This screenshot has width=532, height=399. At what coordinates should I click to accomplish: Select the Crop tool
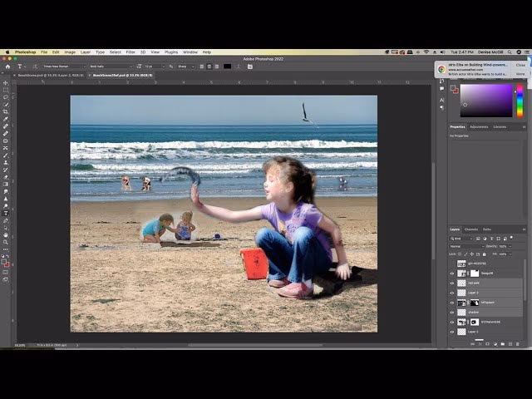coord(6,111)
